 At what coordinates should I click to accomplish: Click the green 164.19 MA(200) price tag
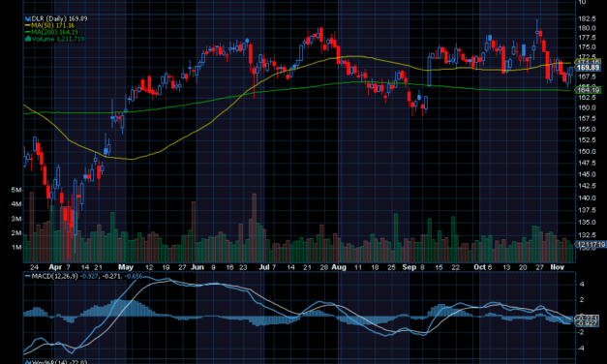(589, 90)
